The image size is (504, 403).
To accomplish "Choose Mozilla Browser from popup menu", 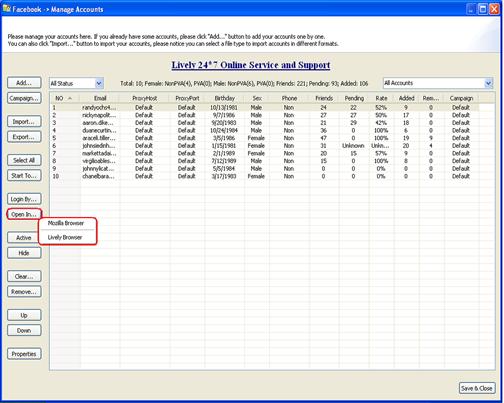I will point(66,223).
